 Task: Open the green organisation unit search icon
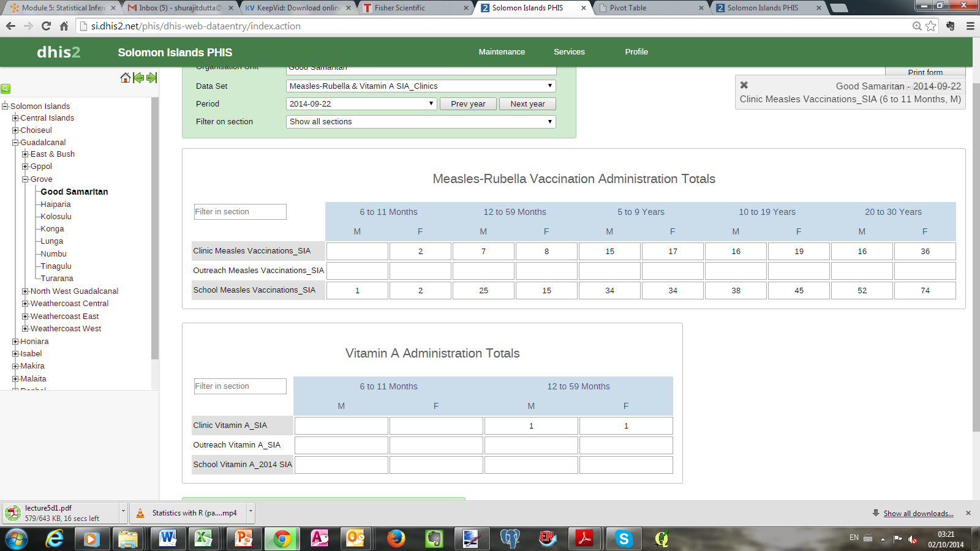(6, 89)
